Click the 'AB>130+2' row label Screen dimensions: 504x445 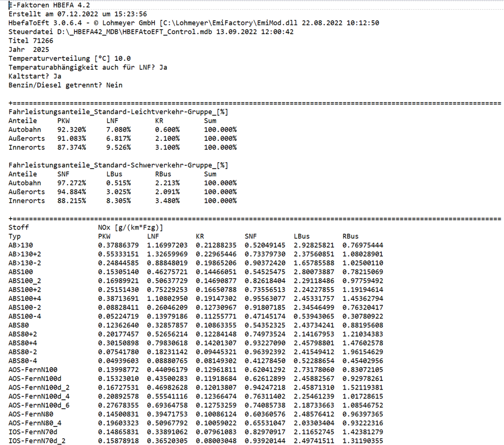click(x=25, y=255)
